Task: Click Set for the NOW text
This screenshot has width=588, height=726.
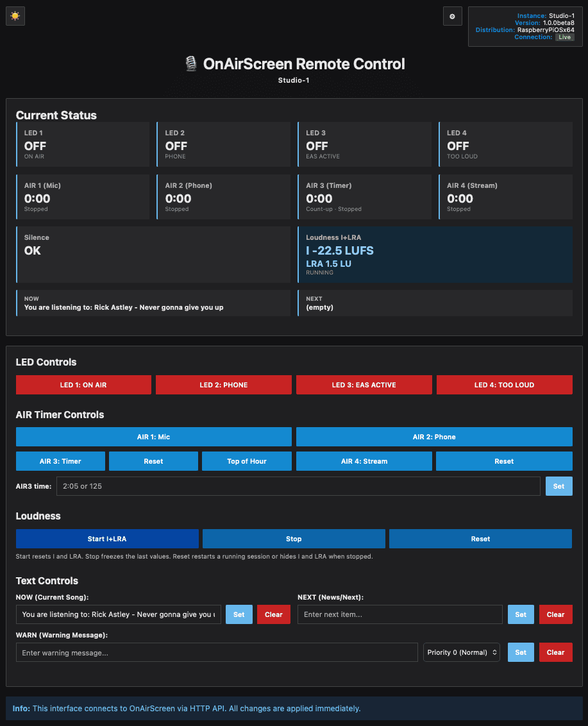Action: tap(239, 614)
